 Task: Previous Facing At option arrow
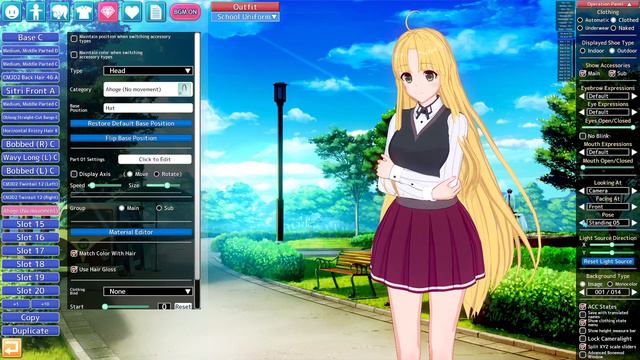[582, 207]
